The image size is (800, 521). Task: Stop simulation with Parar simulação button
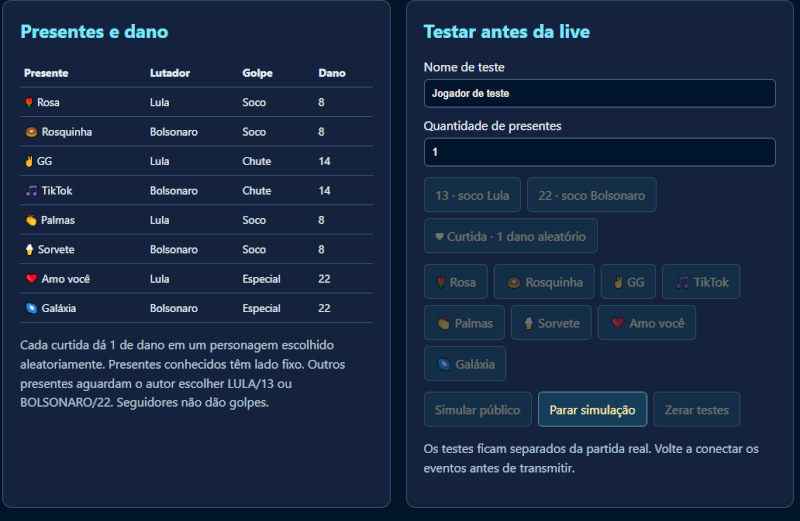pos(592,409)
